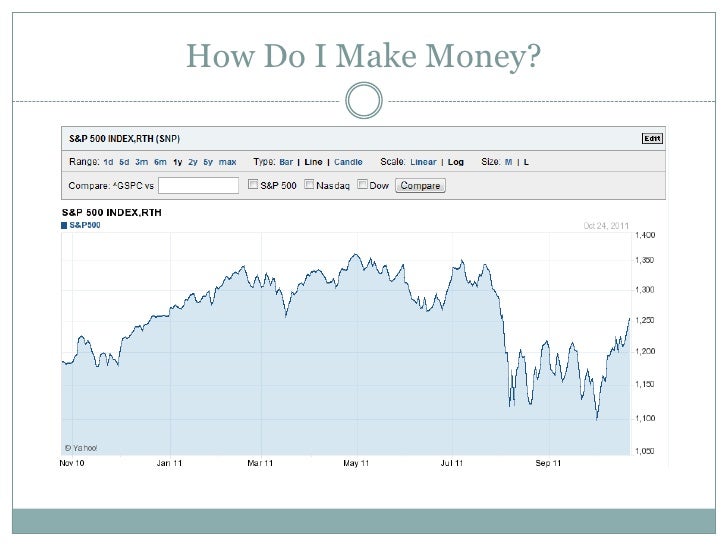Click the 1,100 price axis value

(645, 418)
